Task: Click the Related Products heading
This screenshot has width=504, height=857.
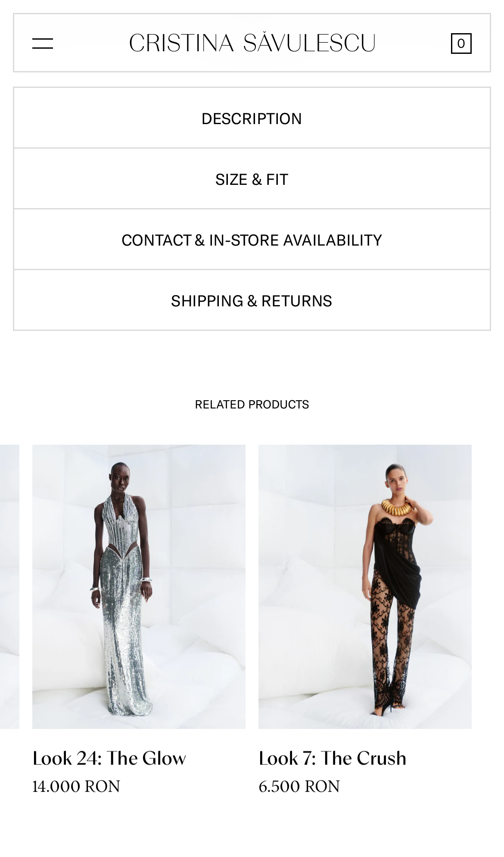Action: pyautogui.click(x=252, y=404)
